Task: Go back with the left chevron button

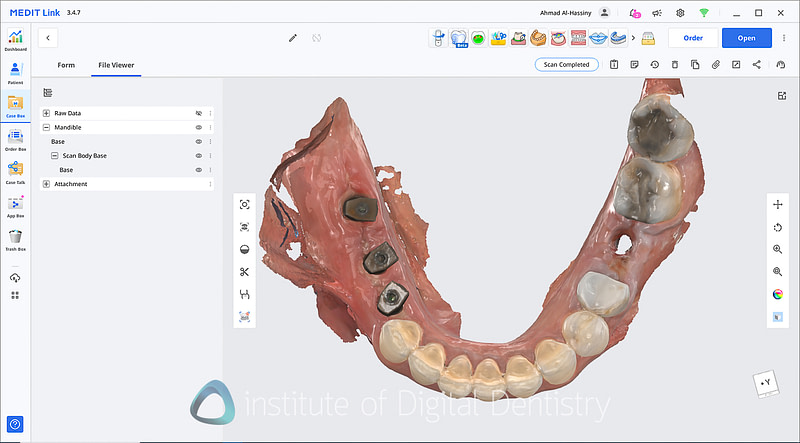Action: (x=48, y=38)
